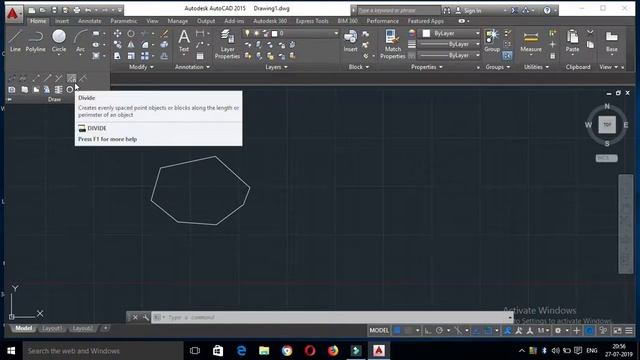The height and width of the screenshot is (360, 640).
Task: Click the Move tool in Modify panel
Action: 117,33
